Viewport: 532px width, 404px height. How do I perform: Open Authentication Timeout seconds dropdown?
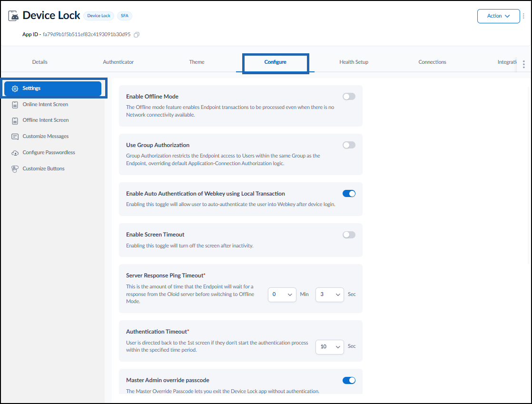tap(329, 347)
